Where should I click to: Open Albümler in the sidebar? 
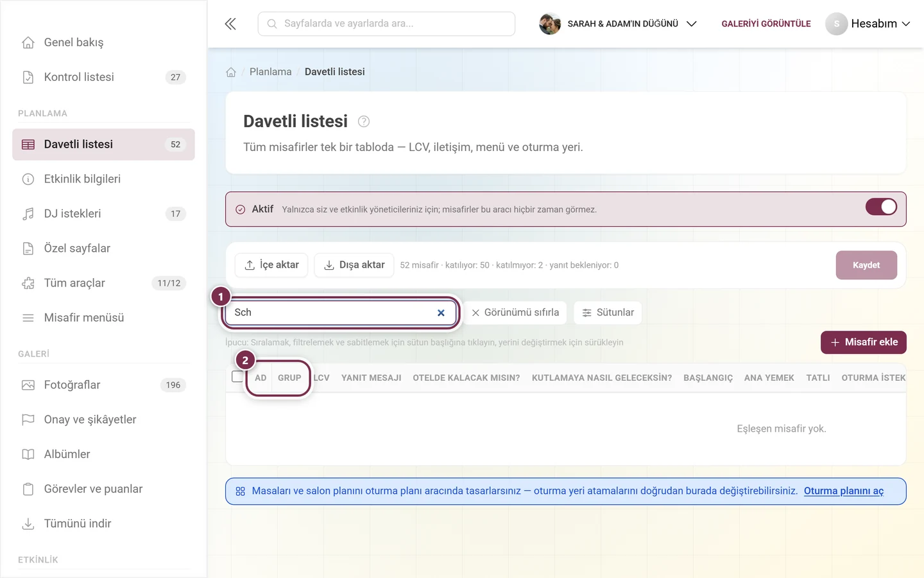pos(103,455)
